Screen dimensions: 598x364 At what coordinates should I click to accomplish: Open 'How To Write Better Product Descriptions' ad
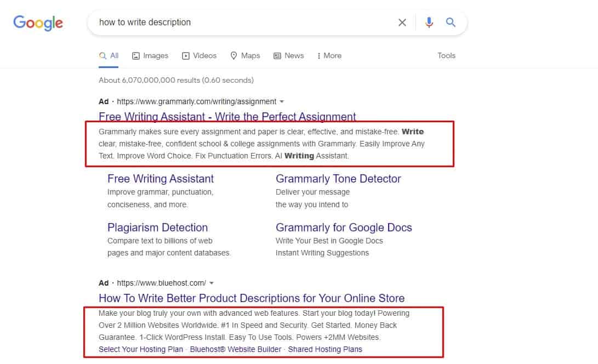(252, 298)
